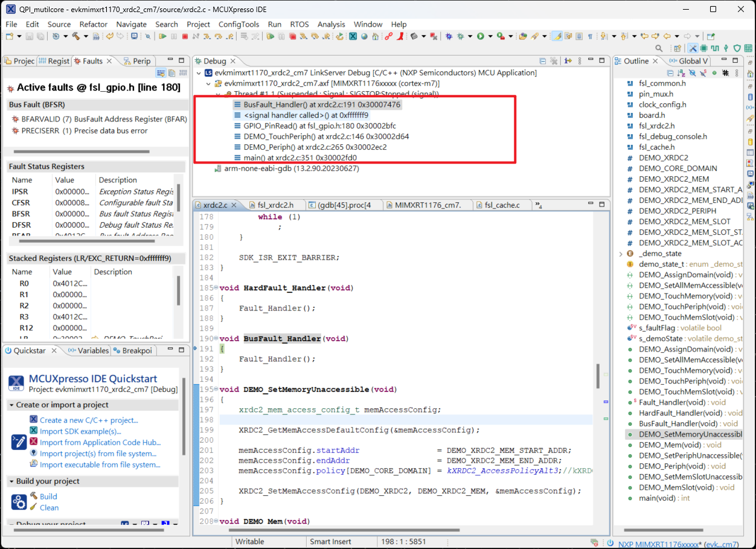
Task: Click the green Run launch icon
Action: pyautogui.click(x=481, y=36)
